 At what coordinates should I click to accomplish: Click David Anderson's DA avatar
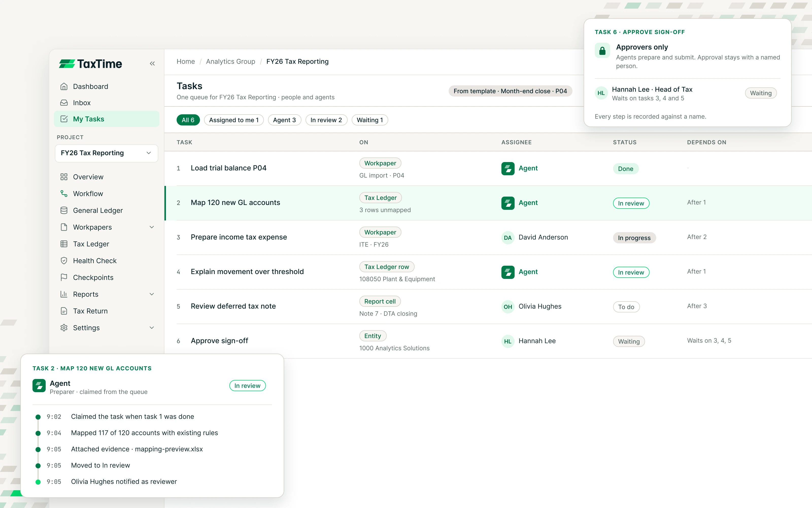(508, 238)
